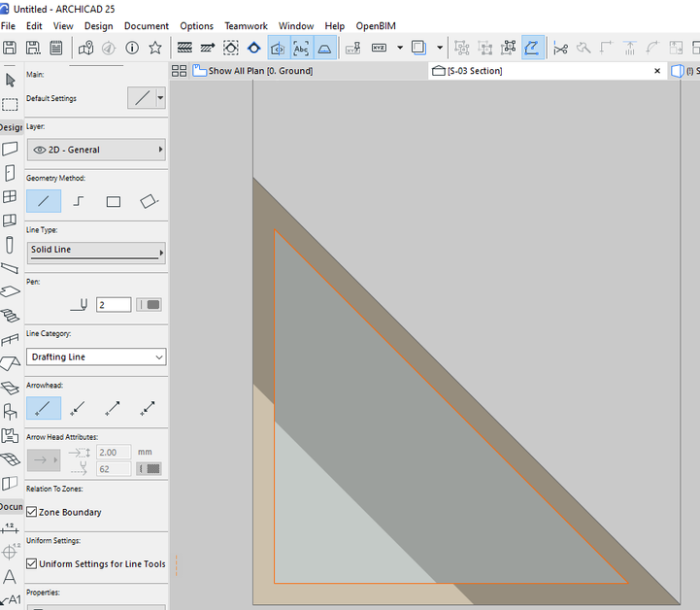
Task: Open the 2D - General layer dropdown
Action: (x=95, y=150)
